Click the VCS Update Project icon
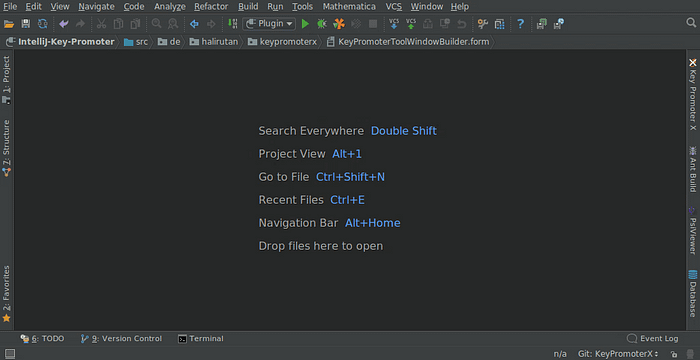700x360 pixels. point(394,24)
